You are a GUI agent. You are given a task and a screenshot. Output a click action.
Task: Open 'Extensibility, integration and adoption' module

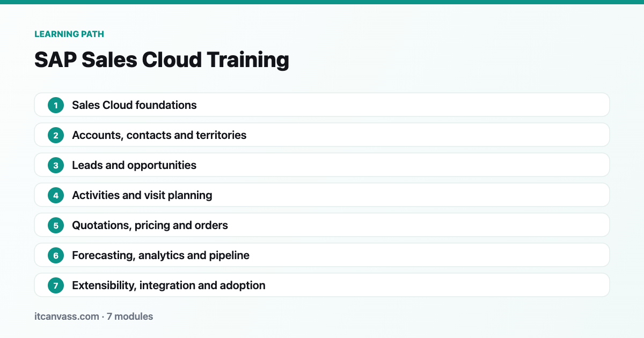pyautogui.click(x=322, y=285)
